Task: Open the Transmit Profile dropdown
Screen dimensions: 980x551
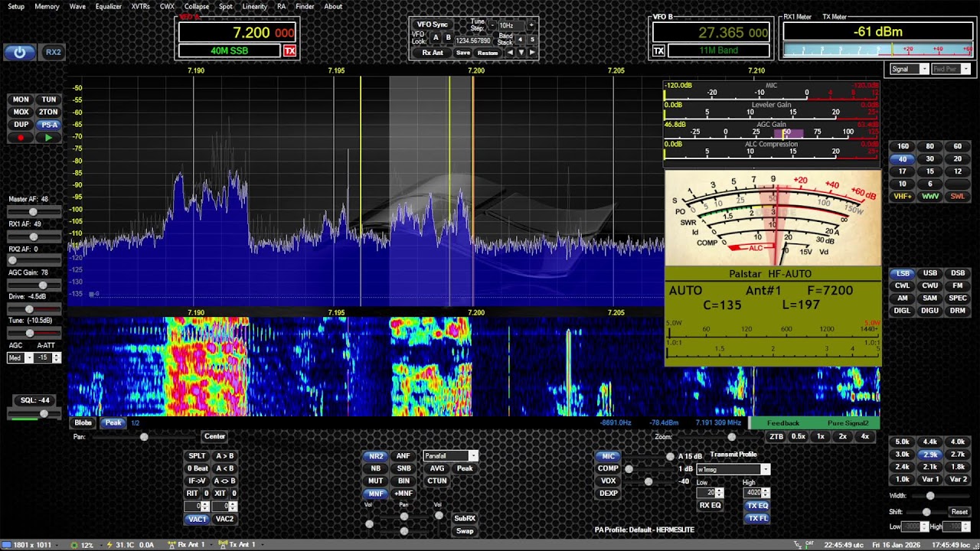Action: 733,469
